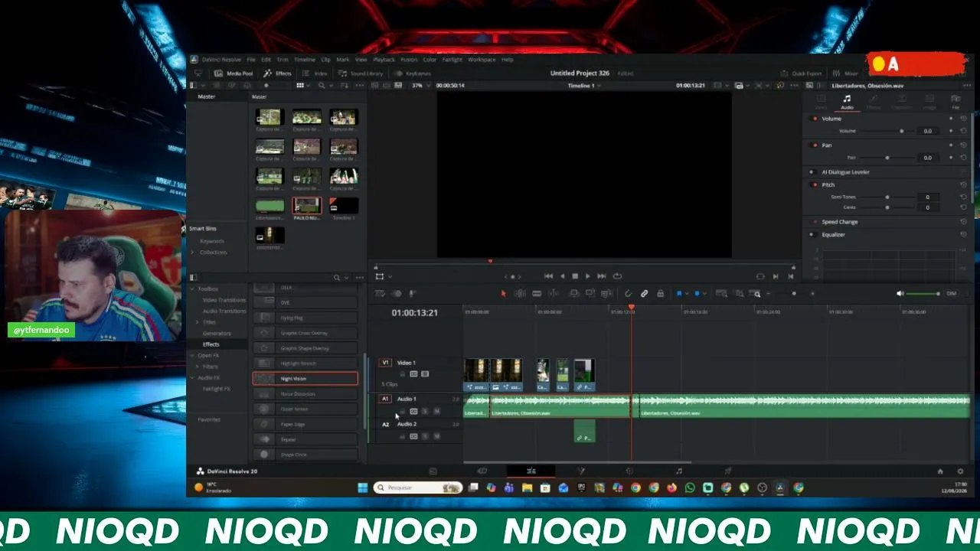Expand the Titles category in Toolbox
The width and height of the screenshot is (980, 551).
click(x=198, y=322)
